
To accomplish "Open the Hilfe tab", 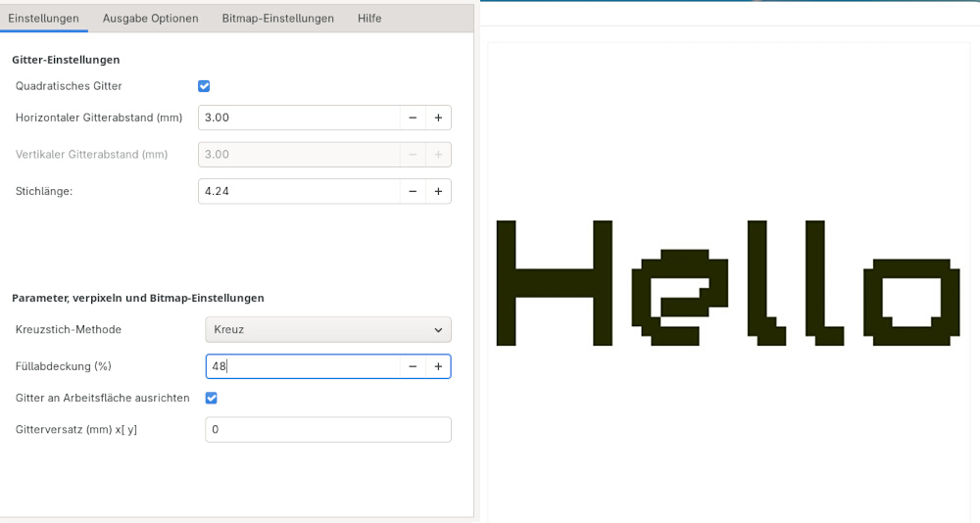I will (x=369, y=19).
